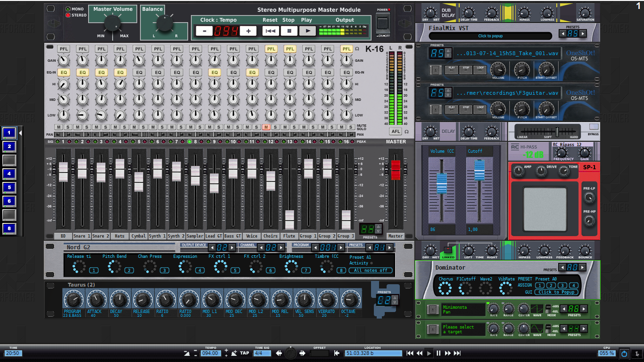Click the CPU power icon in bottom bar
The width and height of the screenshot is (644, 362).
(624, 353)
